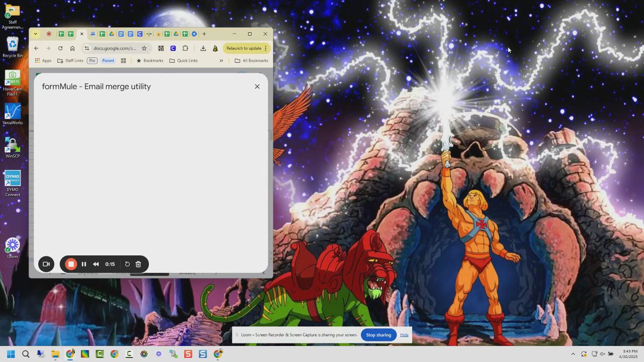Click Parent bookmark
This screenshot has width=644, height=362.
point(108,60)
